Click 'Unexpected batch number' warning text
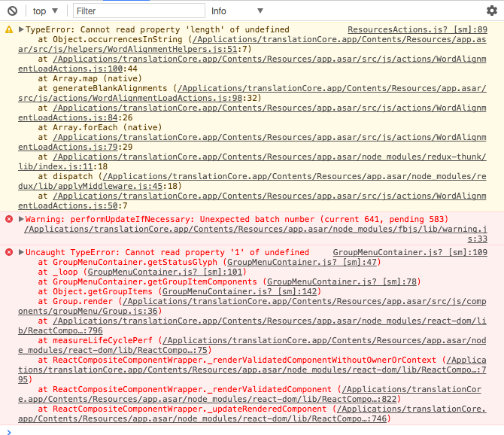This screenshot has width=504, height=435. [x=257, y=219]
